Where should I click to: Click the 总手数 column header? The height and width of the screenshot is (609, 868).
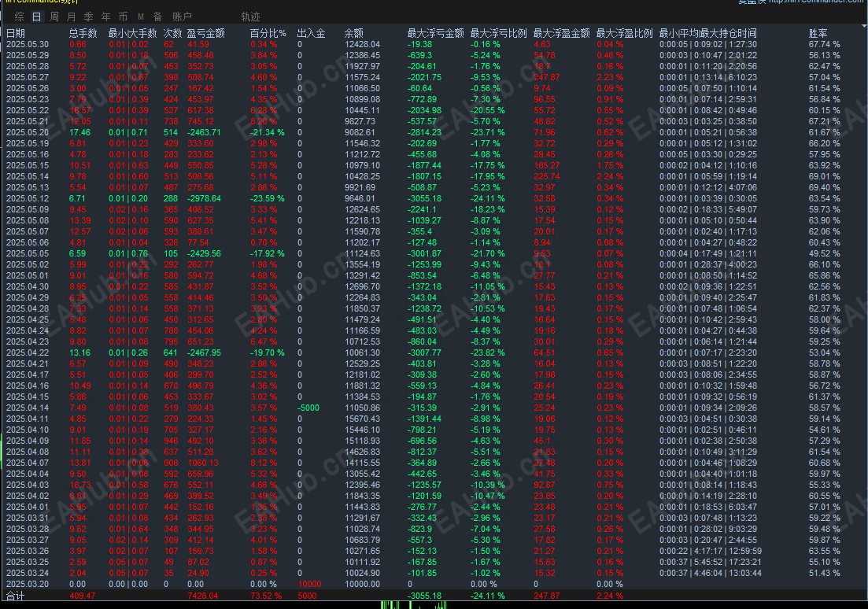83,33
